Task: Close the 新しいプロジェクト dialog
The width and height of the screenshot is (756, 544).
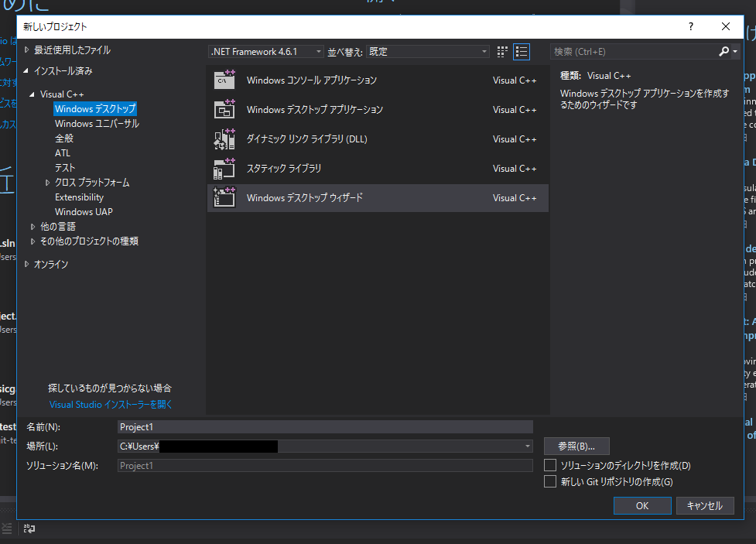Action: coord(726,26)
